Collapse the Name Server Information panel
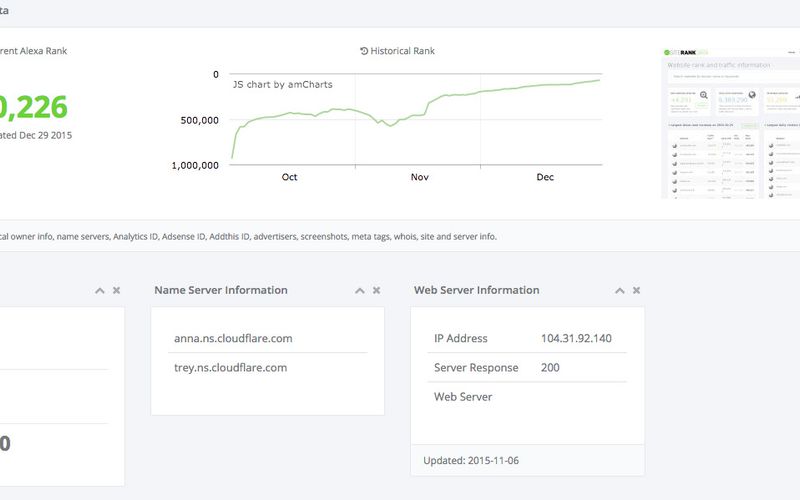 click(x=360, y=290)
